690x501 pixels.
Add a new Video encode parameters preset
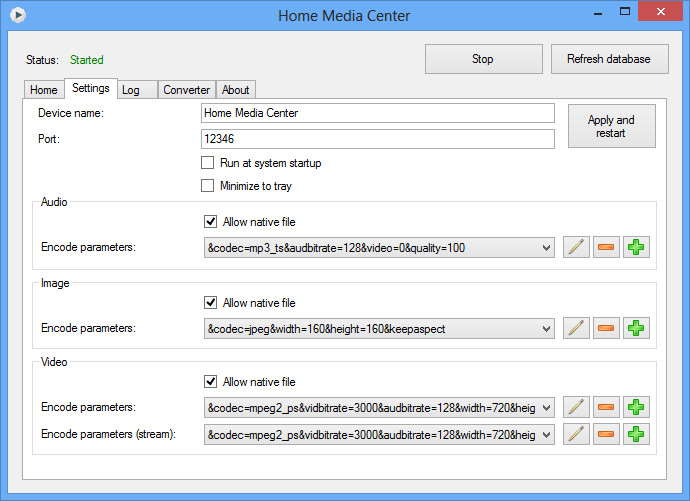click(x=636, y=407)
